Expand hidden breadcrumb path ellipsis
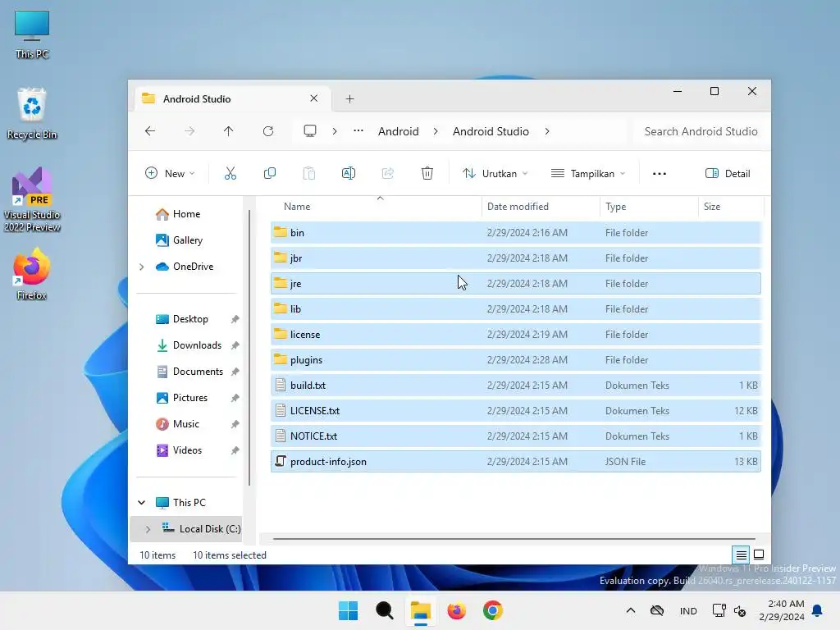Image resolution: width=840 pixels, height=630 pixels. tap(358, 131)
